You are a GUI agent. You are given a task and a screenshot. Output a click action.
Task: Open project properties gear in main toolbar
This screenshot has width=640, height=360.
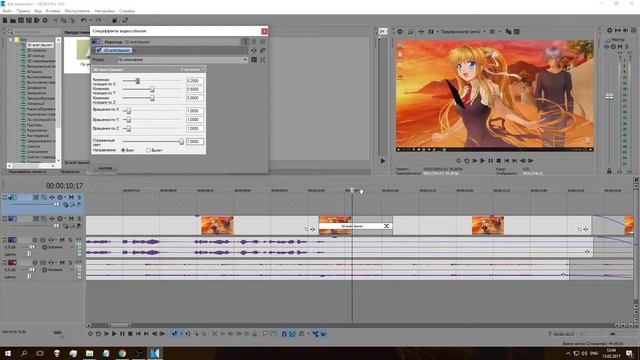(x=45, y=20)
